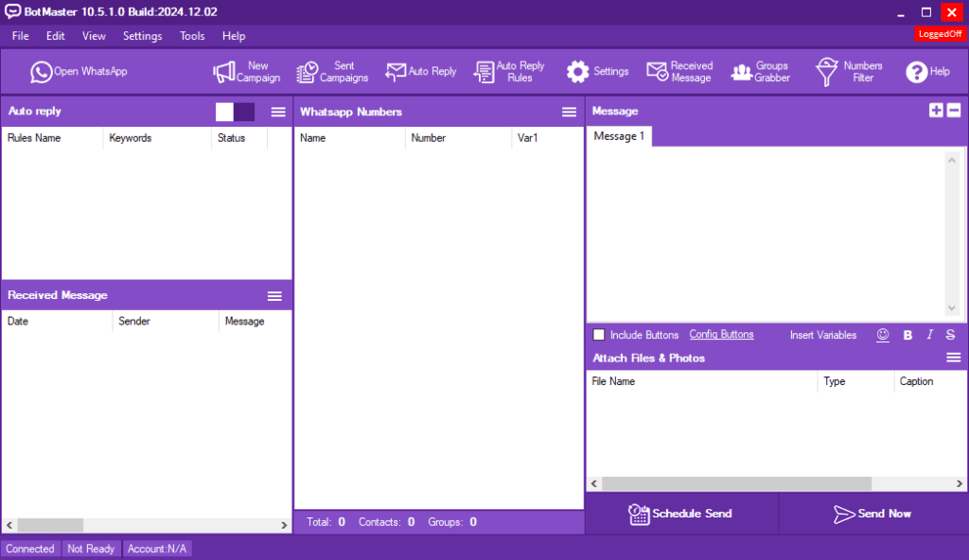Image resolution: width=969 pixels, height=560 pixels.
Task: Click the Config Buttons link
Action: [721, 335]
